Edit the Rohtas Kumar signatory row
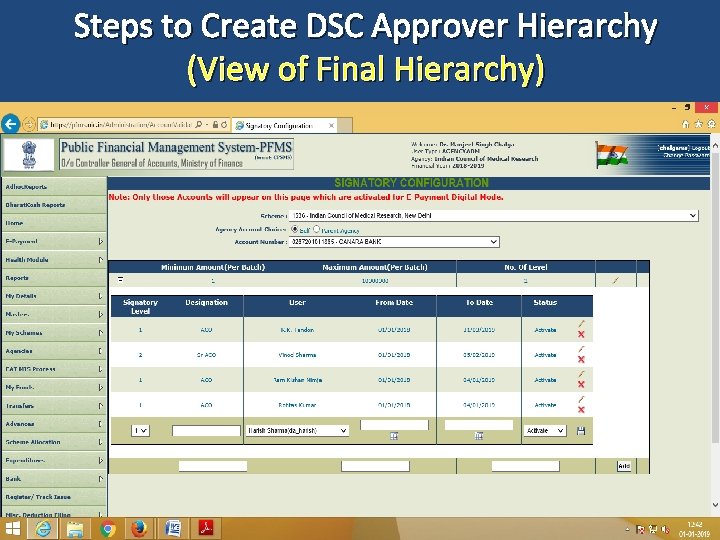720x540 pixels. coord(581,399)
